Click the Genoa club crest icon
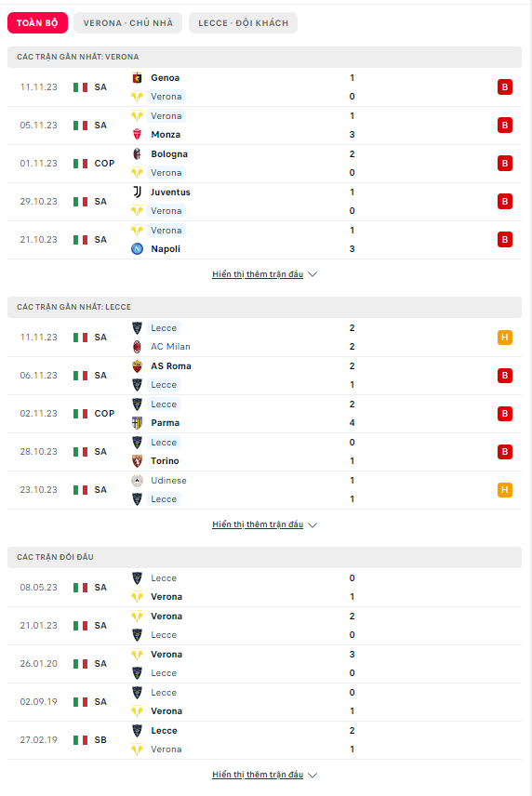 [137, 78]
